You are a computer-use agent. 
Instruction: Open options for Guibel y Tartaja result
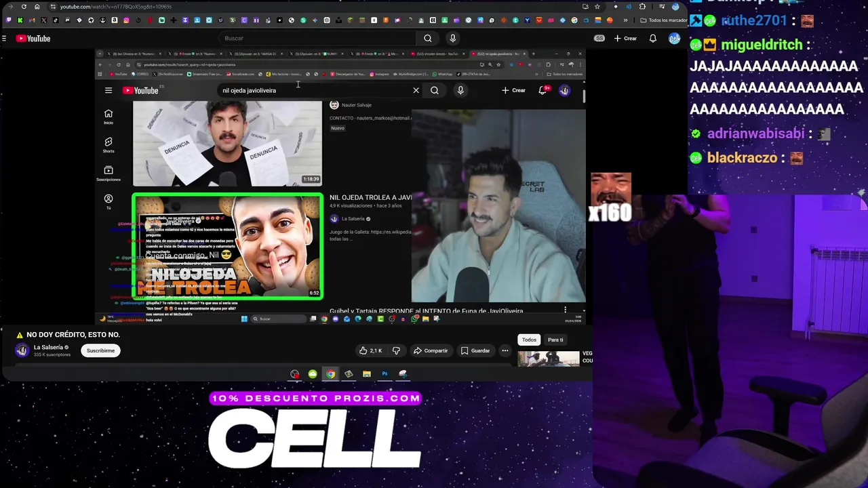(x=565, y=310)
